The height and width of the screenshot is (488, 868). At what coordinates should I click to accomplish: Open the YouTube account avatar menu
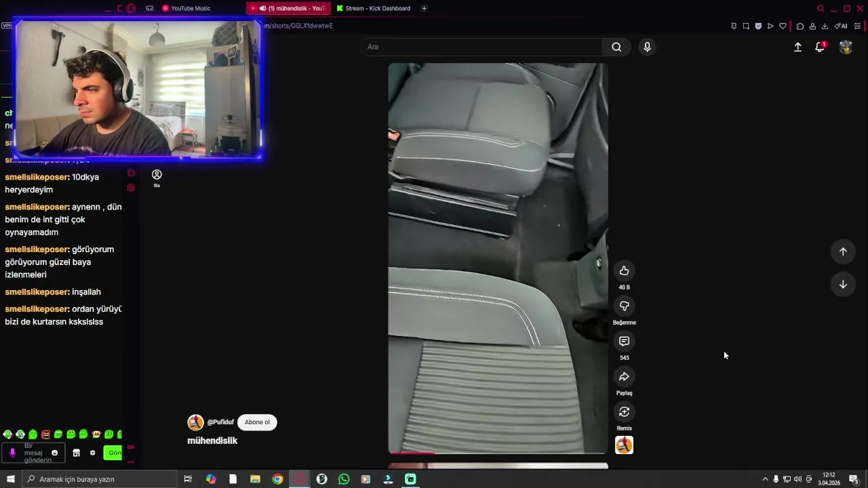846,47
